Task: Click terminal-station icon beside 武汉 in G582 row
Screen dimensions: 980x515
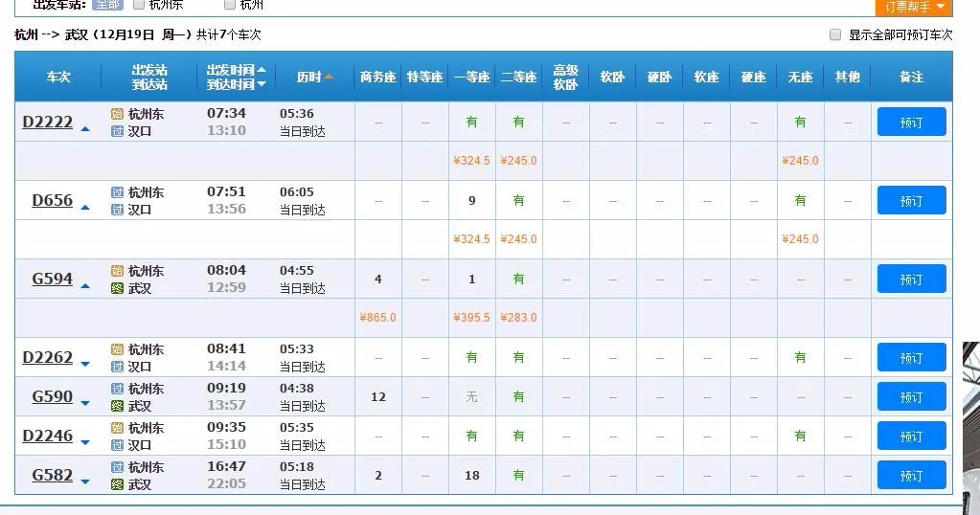Action: [117, 485]
